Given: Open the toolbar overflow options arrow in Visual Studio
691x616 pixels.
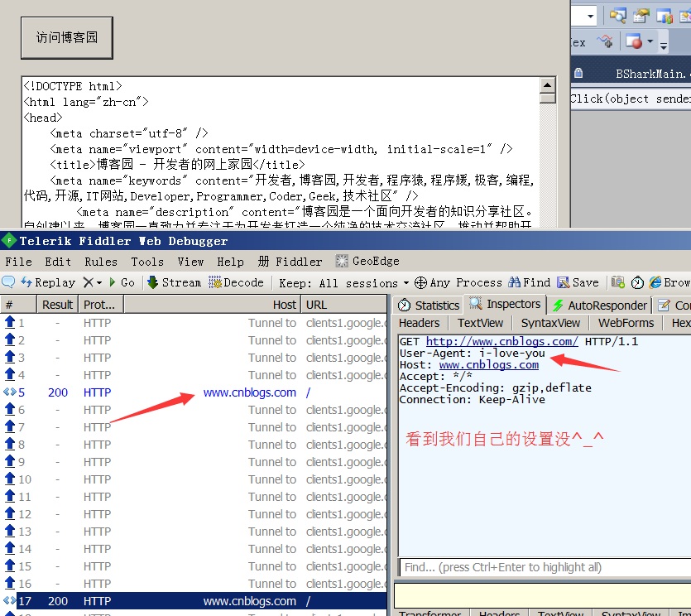Looking at the screenshot, I should point(663,45).
